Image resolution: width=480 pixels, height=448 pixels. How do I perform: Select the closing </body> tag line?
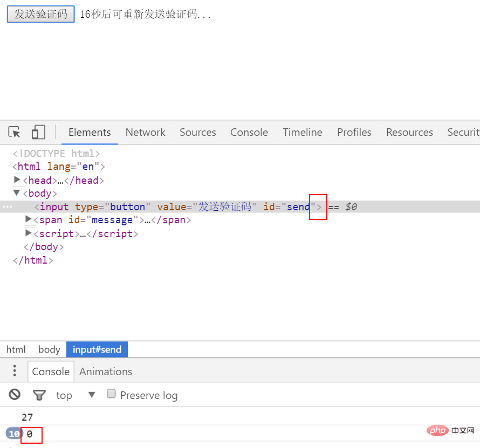point(44,247)
